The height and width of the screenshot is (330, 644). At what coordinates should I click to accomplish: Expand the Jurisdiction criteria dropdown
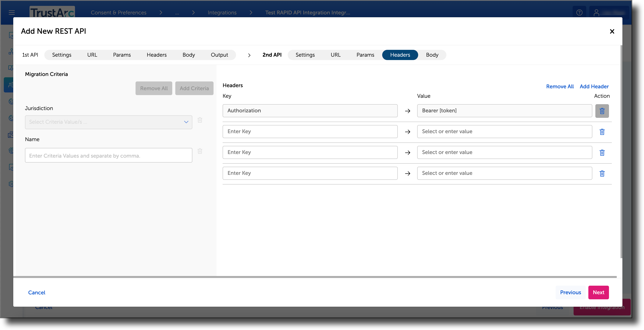tap(108, 122)
